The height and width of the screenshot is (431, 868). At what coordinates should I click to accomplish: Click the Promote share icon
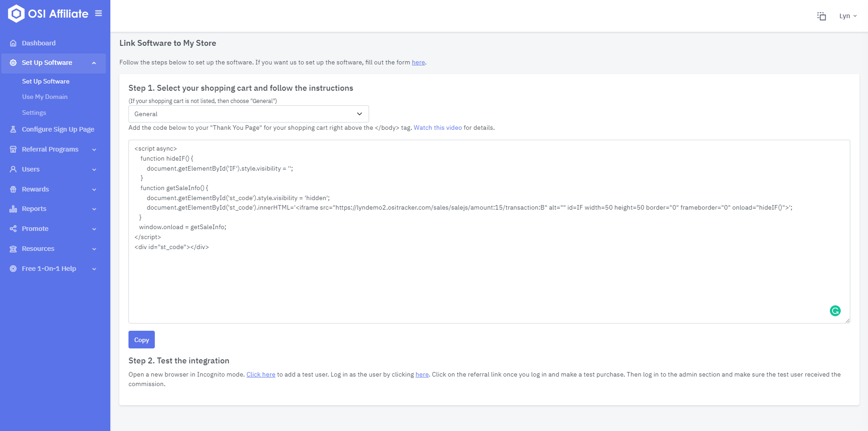(x=13, y=229)
